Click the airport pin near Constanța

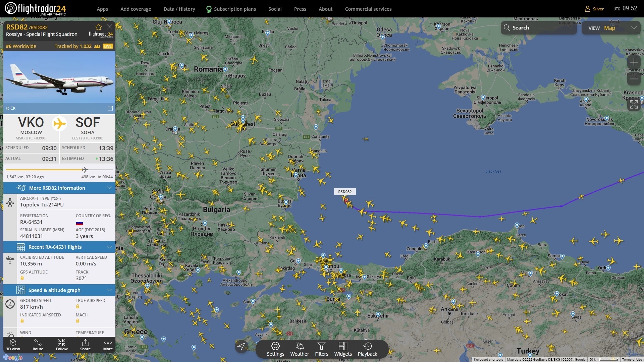pos(316,127)
